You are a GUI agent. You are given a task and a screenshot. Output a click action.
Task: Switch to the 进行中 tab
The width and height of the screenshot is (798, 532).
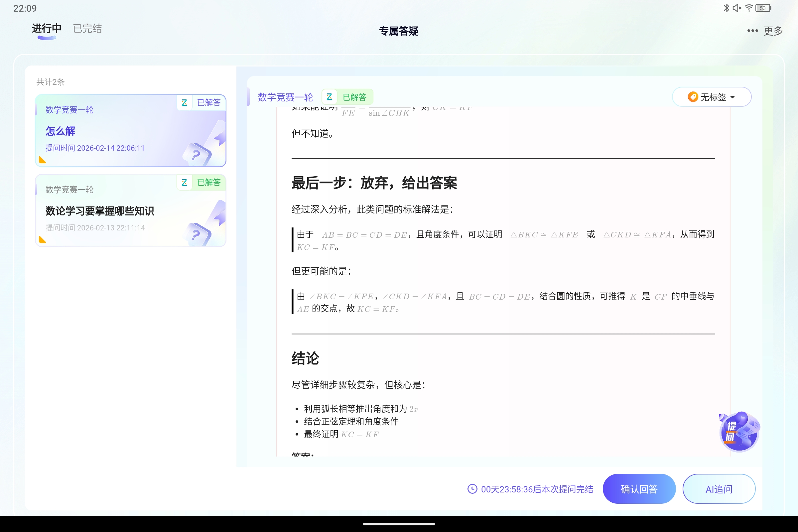point(46,29)
